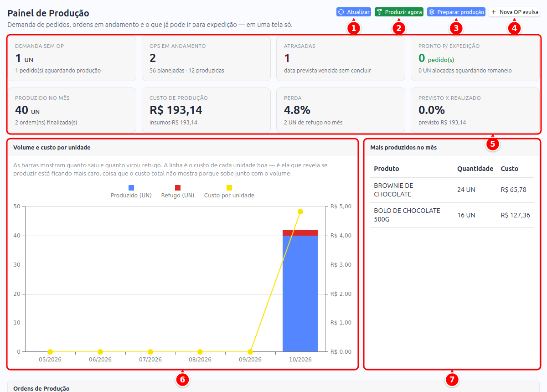Click the 09/2026 yellow line point
This screenshot has height=392, width=547.
point(250,352)
